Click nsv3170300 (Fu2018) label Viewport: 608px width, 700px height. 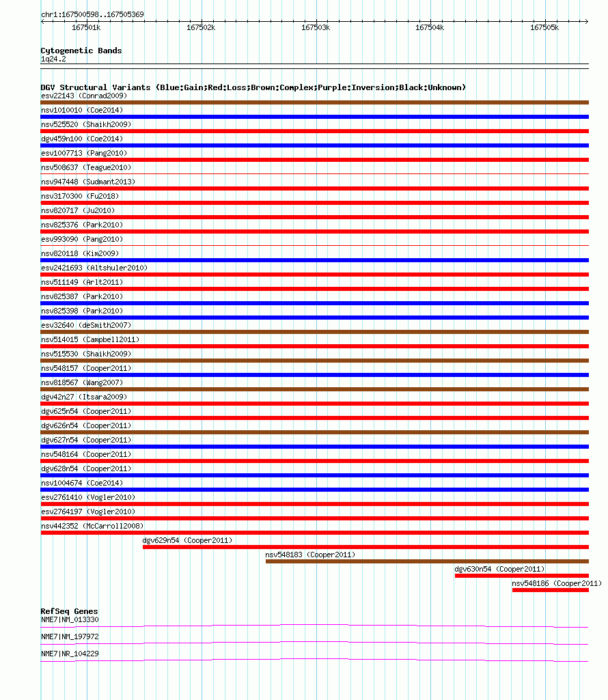80,195
